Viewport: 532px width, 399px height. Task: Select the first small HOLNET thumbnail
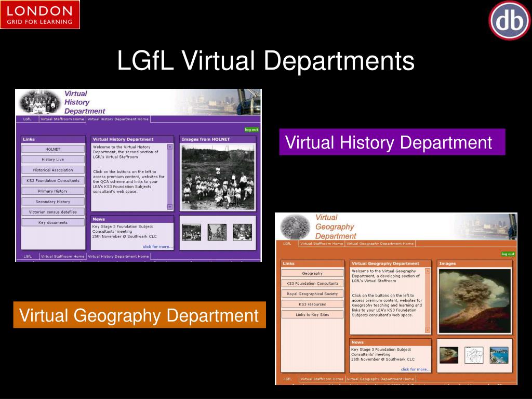pos(192,232)
